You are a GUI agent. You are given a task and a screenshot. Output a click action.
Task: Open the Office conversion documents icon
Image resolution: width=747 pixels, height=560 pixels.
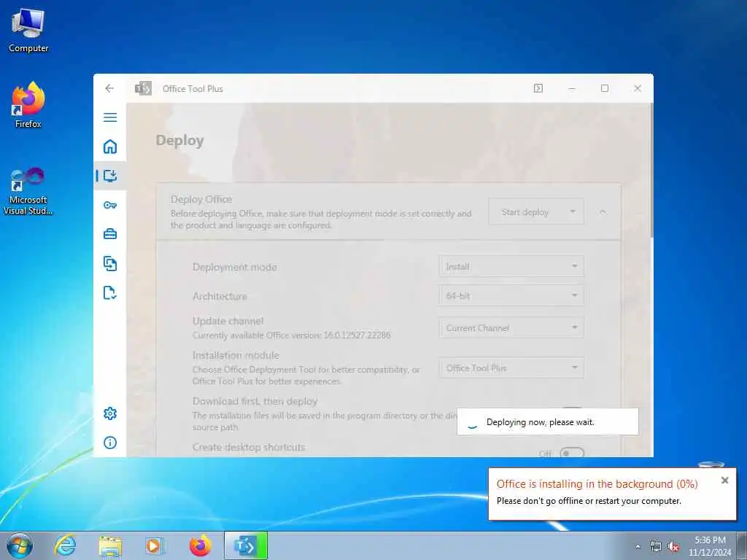110,263
